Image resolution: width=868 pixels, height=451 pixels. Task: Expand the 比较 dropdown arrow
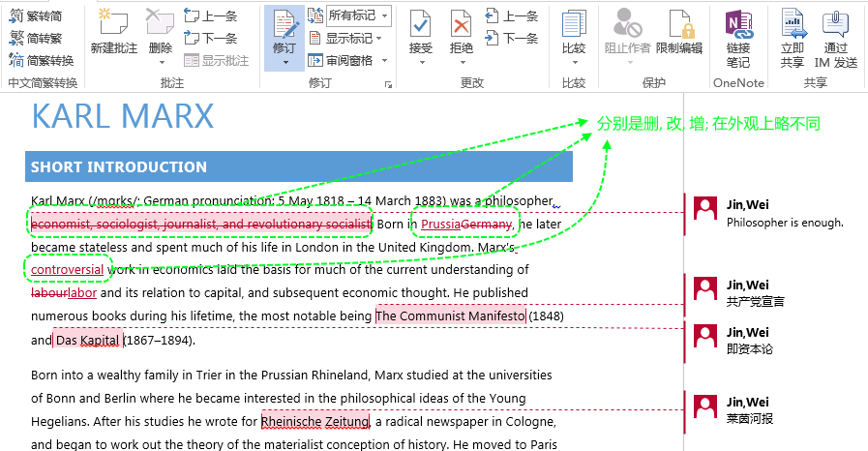574,63
